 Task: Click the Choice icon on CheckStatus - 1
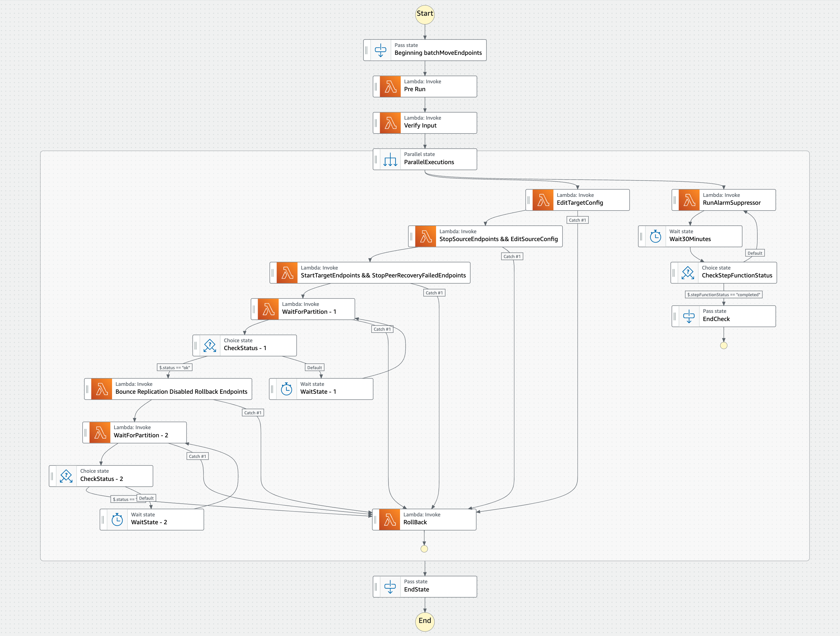tap(210, 346)
